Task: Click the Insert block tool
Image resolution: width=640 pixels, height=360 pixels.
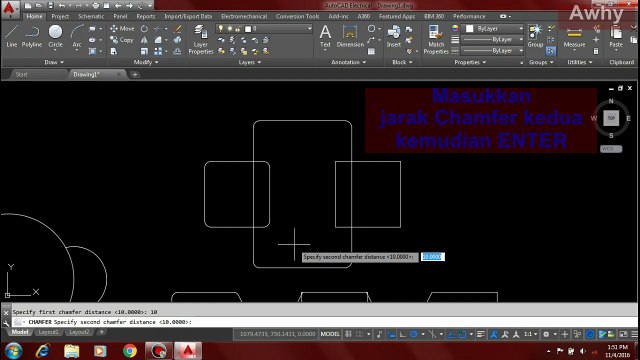Action: pos(393,36)
